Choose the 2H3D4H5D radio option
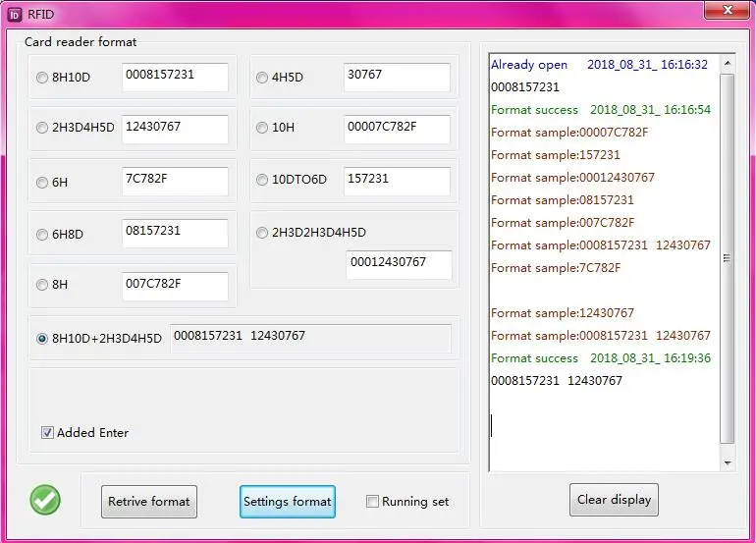 [x=42, y=128]
